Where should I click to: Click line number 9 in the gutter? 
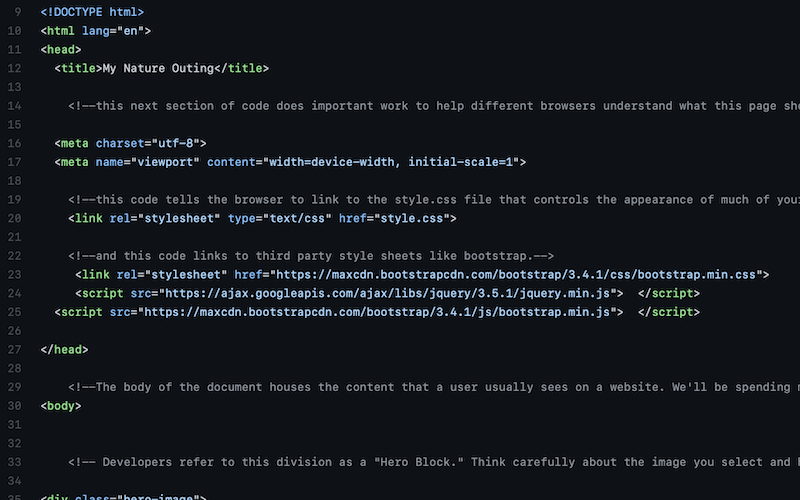18,12
